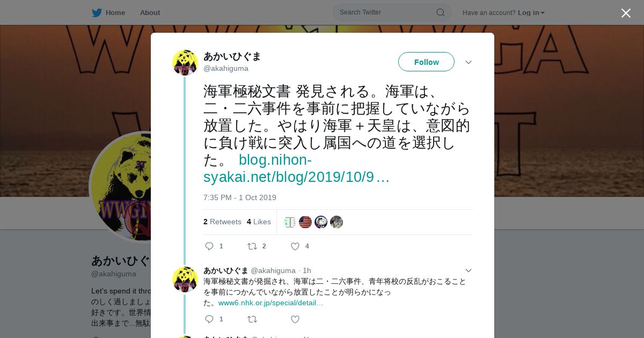Screen dimensions: 644x338
Task: Click in the Search Twitter field
Action: [386, 12]
